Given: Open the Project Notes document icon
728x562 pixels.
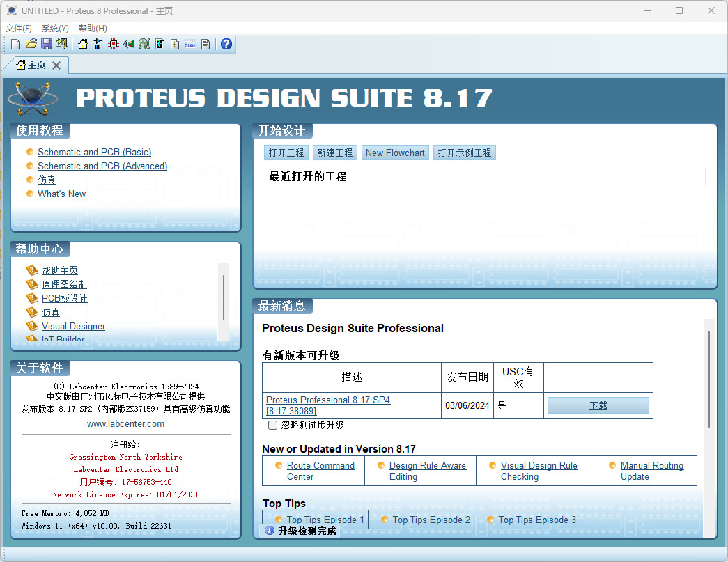Looking at the screenshot, I should tap(206, 44).
